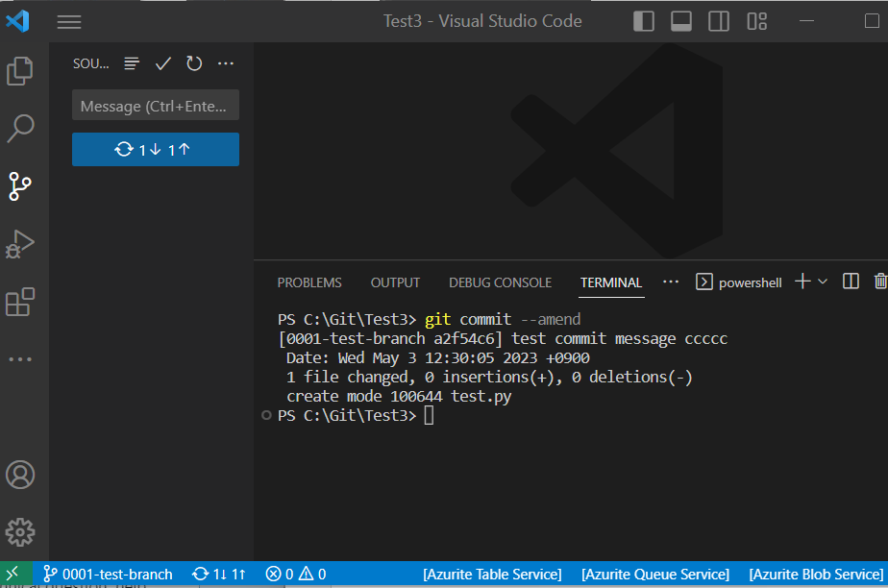Viewport: 888px width, 588px height.
Task: Synchronize changes from the status bar
Action: pos(219,574)
